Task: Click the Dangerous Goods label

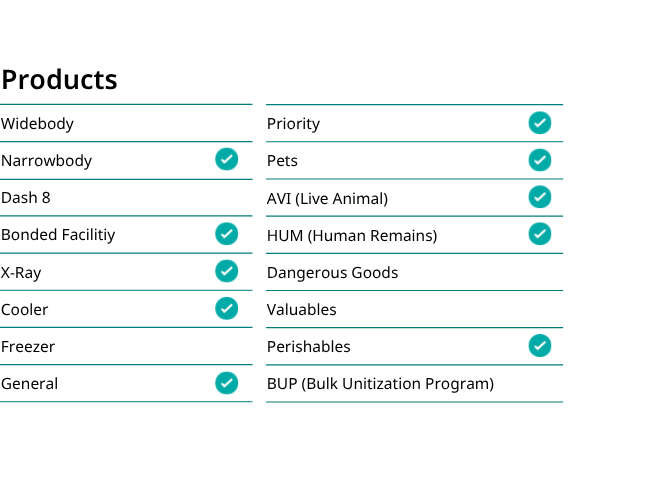Action: [332, 273]
